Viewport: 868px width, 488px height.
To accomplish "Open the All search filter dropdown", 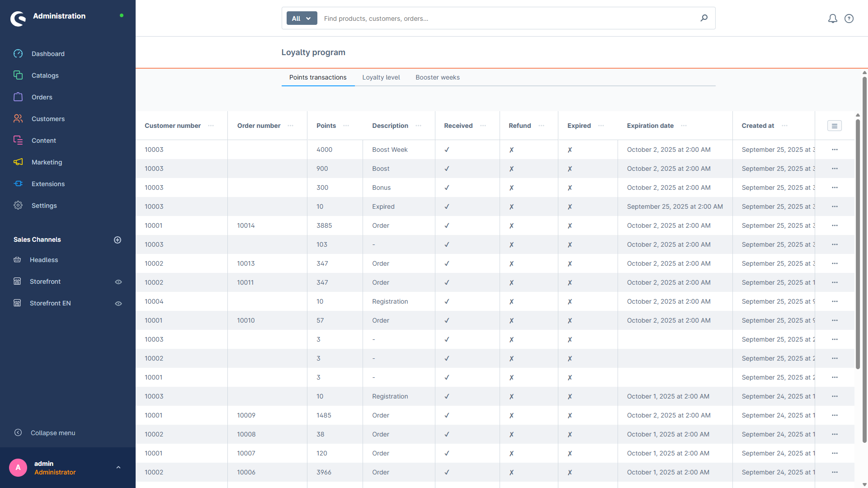I will 302,19.
